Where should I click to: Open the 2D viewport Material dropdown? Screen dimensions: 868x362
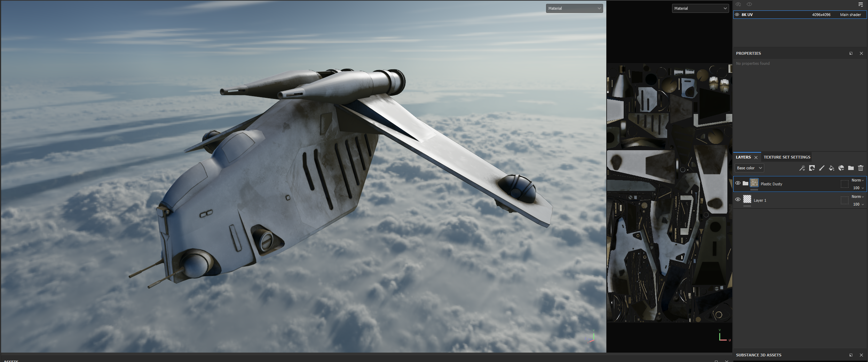(x=700, y=8)
